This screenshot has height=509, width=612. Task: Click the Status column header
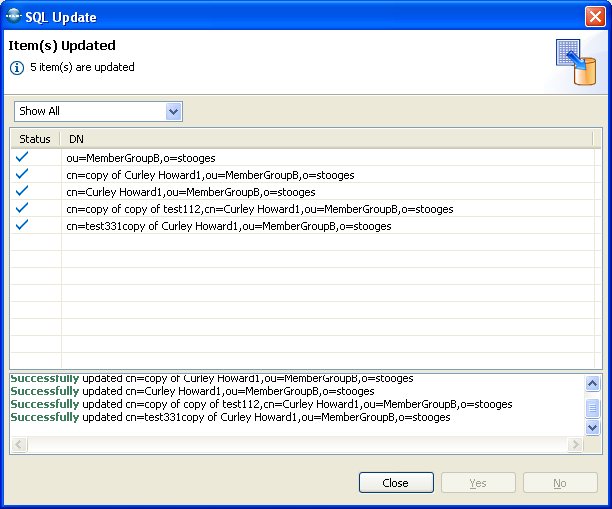(x=35, y=139)
